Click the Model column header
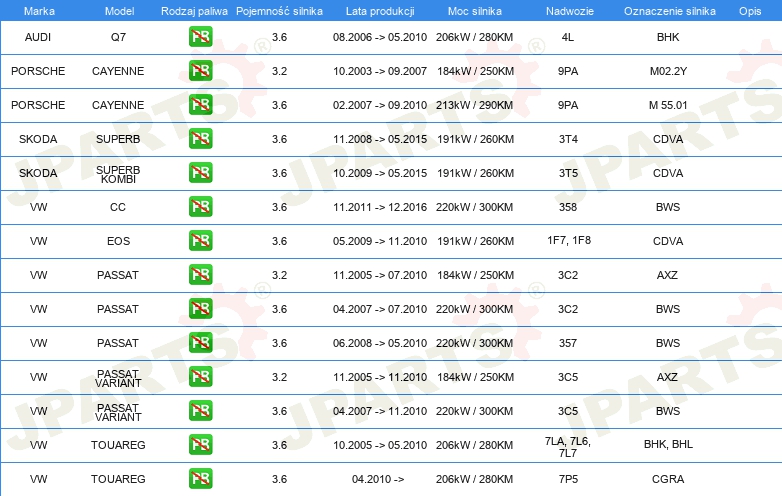 119,11
